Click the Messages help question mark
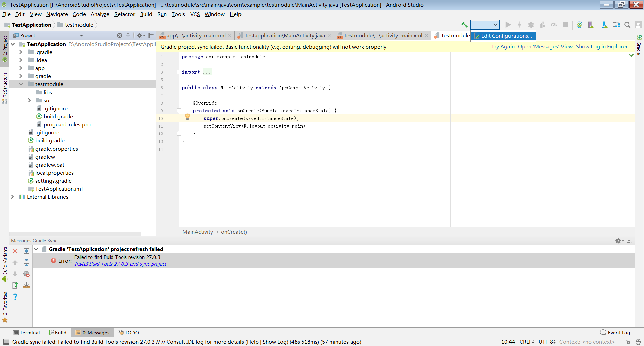 click(x=15, y=297)
